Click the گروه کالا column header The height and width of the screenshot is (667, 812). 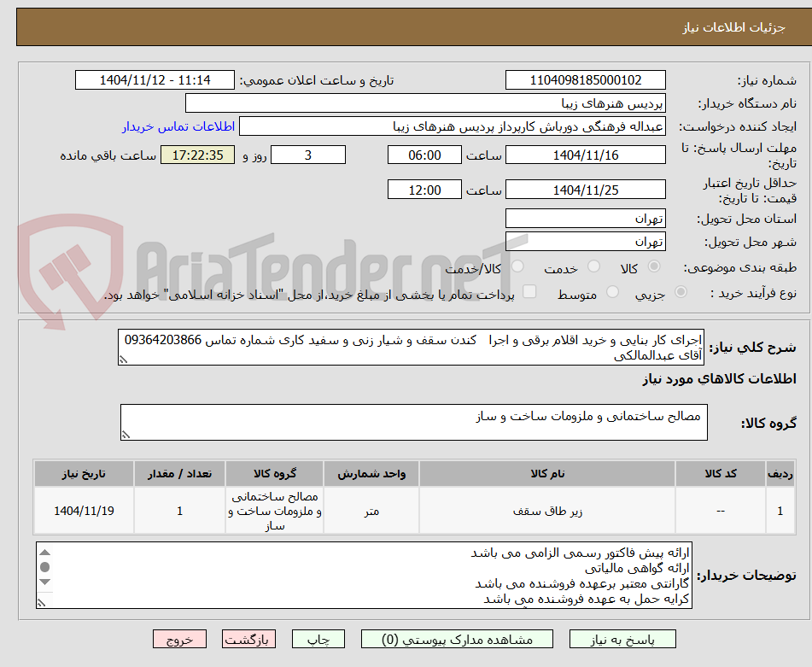(274, 474)
